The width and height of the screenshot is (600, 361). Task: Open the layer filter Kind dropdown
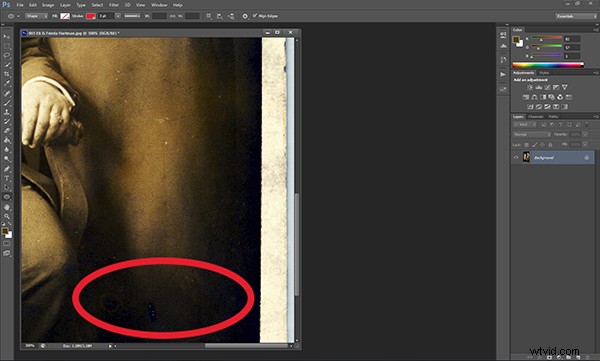click(x=525, y=125)
